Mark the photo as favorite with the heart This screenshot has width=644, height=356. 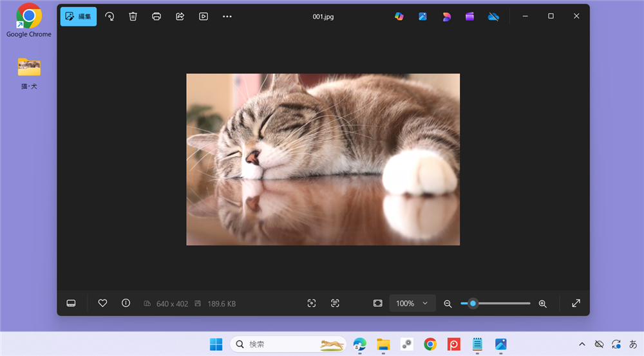102,303
